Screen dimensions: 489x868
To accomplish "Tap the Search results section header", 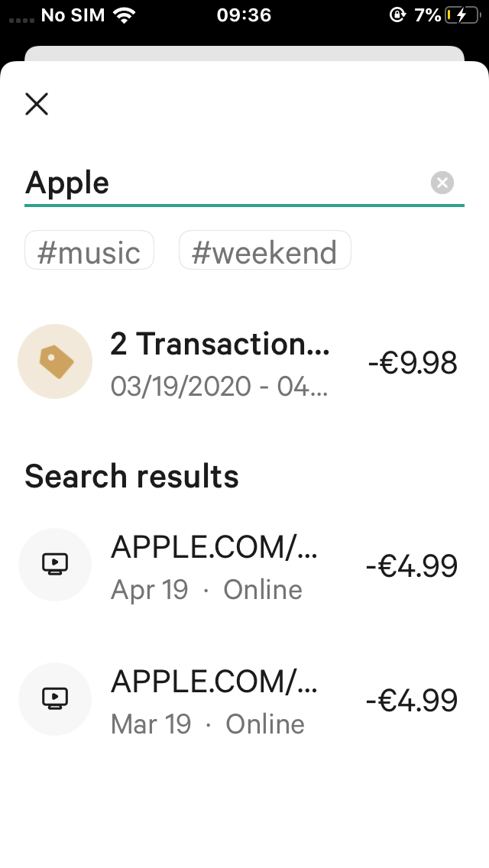I will [x=131, y=476].
